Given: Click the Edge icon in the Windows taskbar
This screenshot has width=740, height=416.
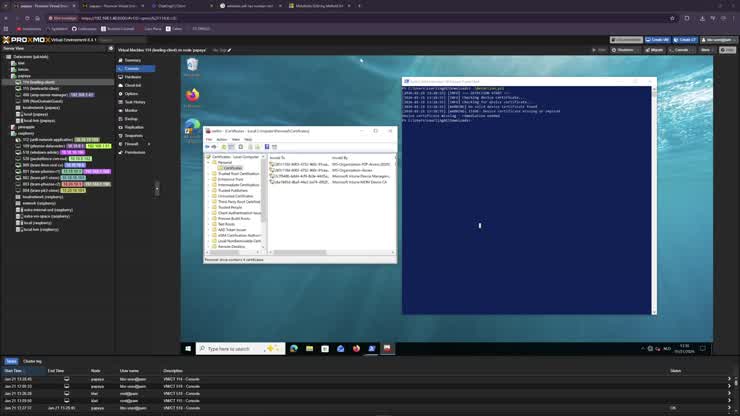Looking at the screenshot, I should pyautogui.click(x=294, y=348).
